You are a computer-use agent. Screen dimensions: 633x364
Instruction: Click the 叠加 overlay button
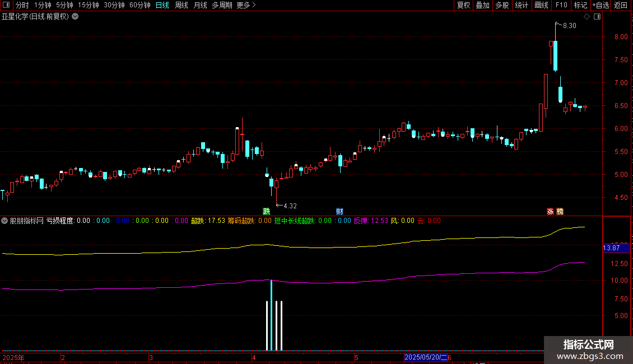click(482, 5)
